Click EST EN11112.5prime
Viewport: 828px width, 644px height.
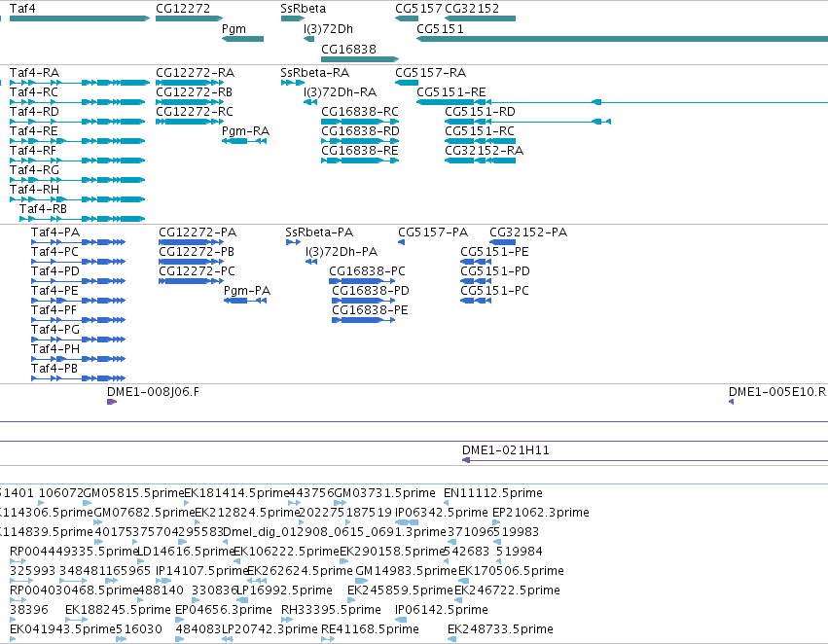447,503
